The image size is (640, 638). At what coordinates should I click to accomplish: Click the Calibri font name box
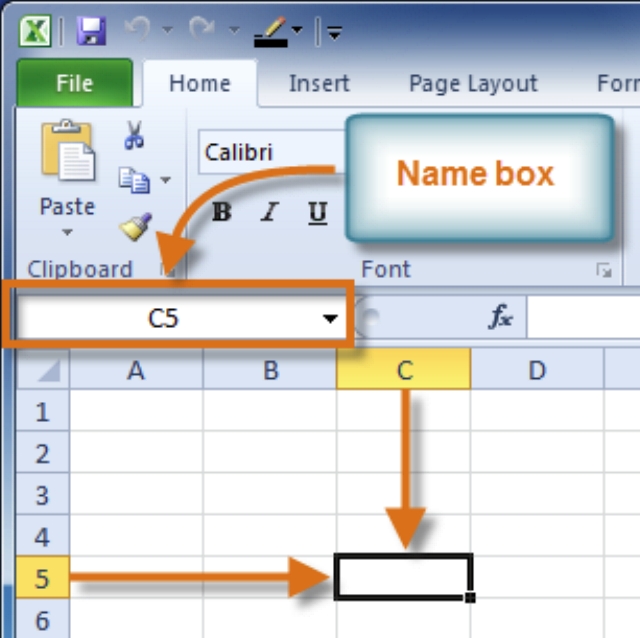[x=271, y=152]
